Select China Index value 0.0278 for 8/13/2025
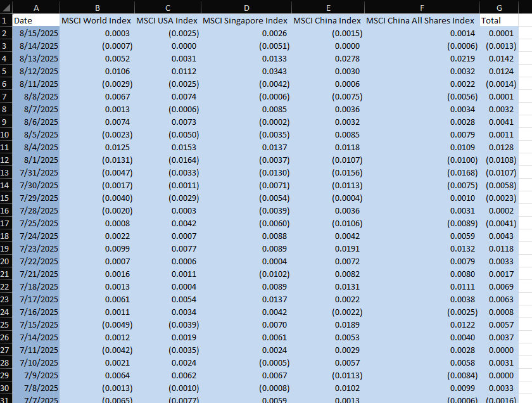The width and height of the screenshot is (532, 403). [328, 58]
